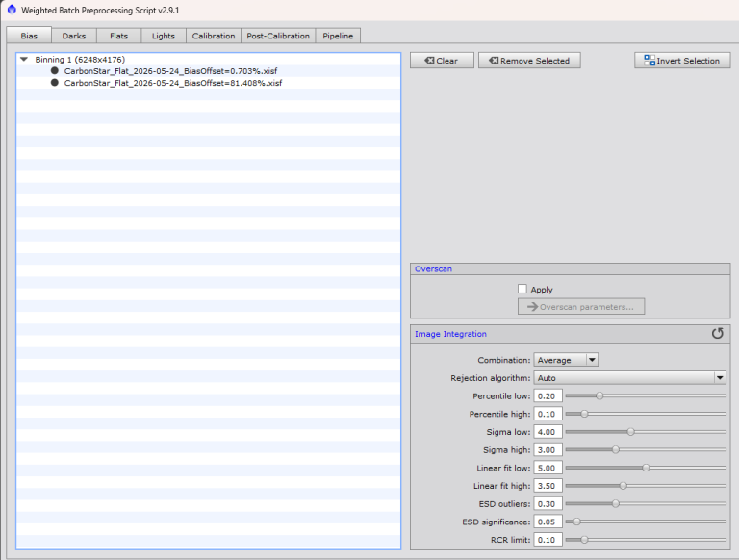Open the Pipeline tab
739x560 pixels.
(x=338, y=36)
